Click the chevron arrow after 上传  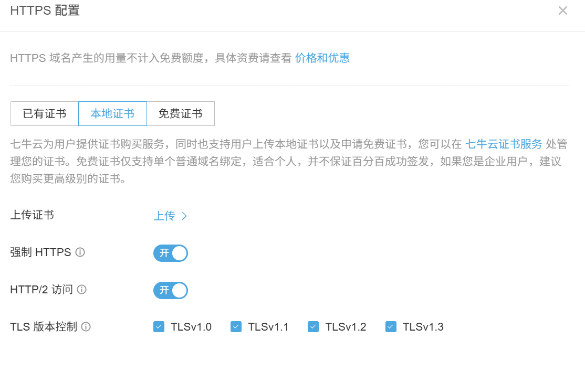184,216
